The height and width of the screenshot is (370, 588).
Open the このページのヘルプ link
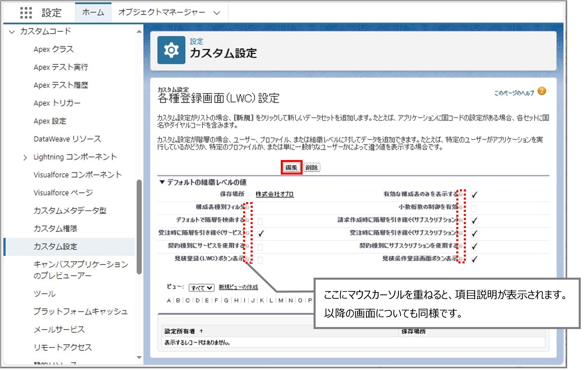pos(514,93)
